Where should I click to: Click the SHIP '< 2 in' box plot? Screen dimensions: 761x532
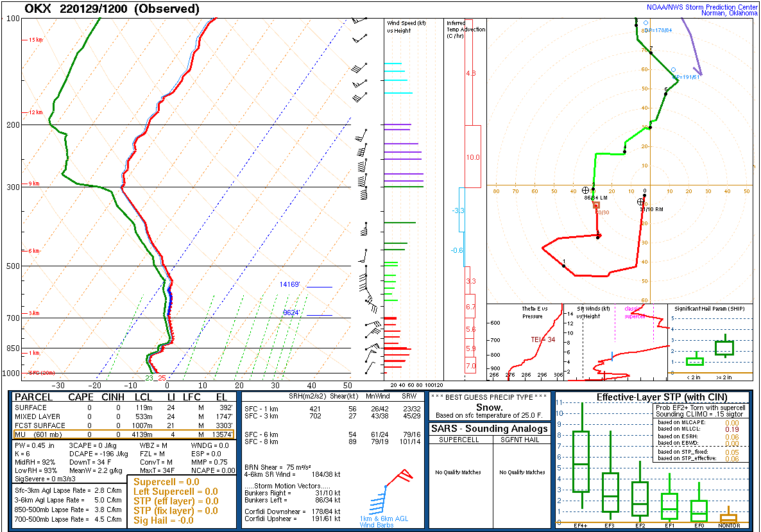[695, 361]
